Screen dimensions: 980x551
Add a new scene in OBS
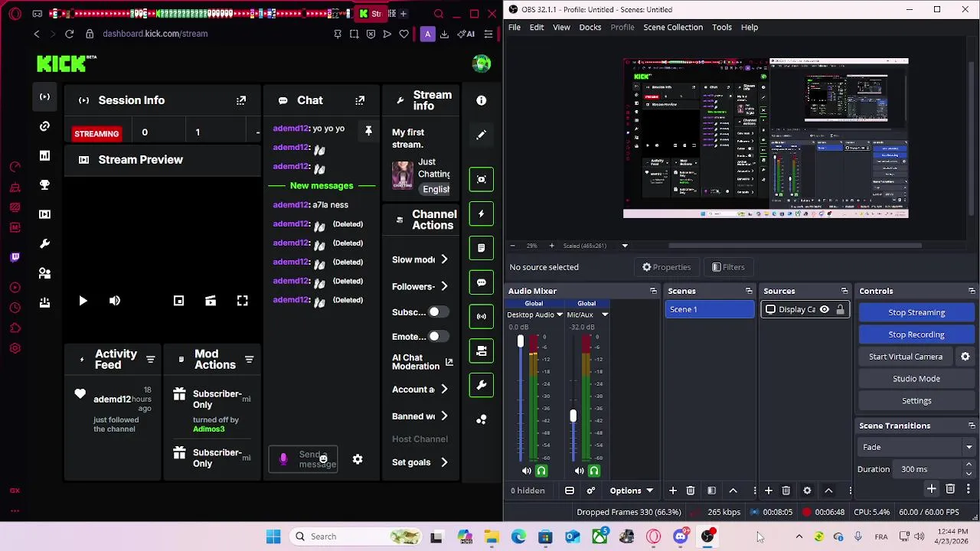[x=672, y=491]
